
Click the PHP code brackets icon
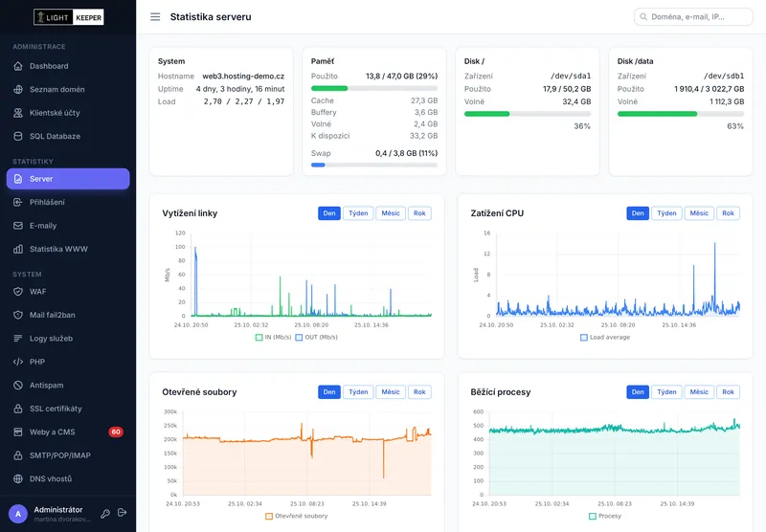point(18,362)
